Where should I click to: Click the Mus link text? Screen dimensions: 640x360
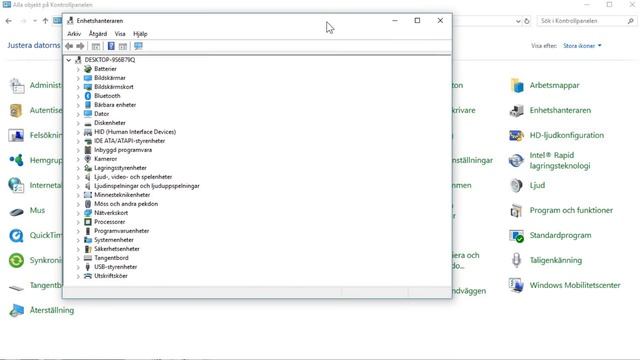[x=37, y=210]
